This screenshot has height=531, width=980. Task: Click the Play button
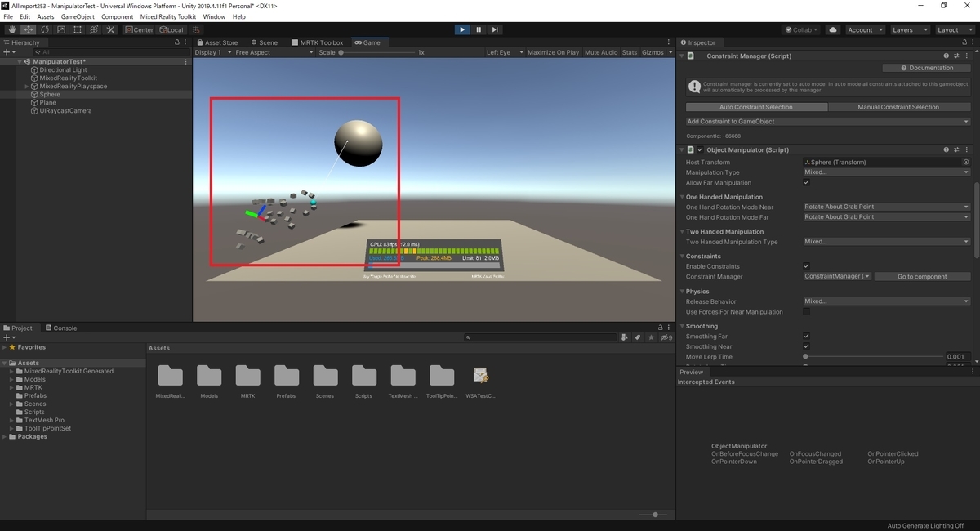click(462, 30)
